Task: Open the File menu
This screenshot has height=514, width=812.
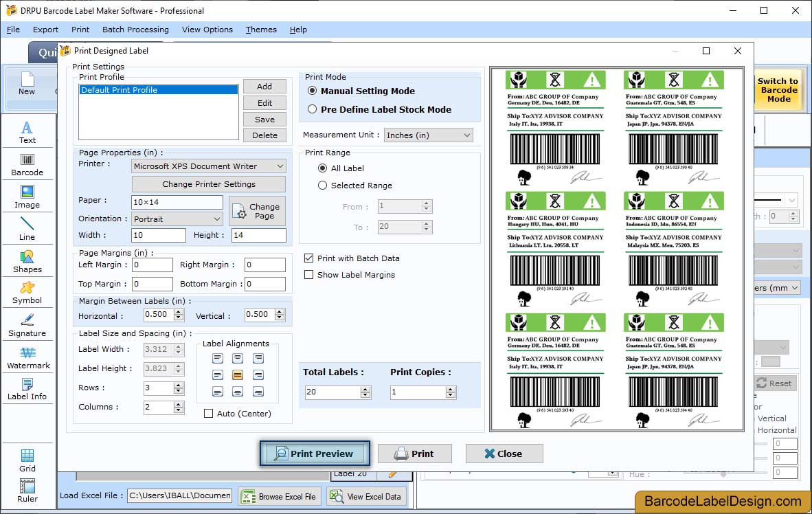Action: 13,30
